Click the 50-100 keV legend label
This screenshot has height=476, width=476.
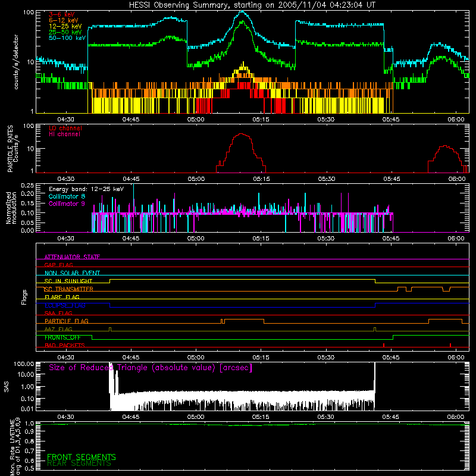pyautogui.click(x=67, y=38)
